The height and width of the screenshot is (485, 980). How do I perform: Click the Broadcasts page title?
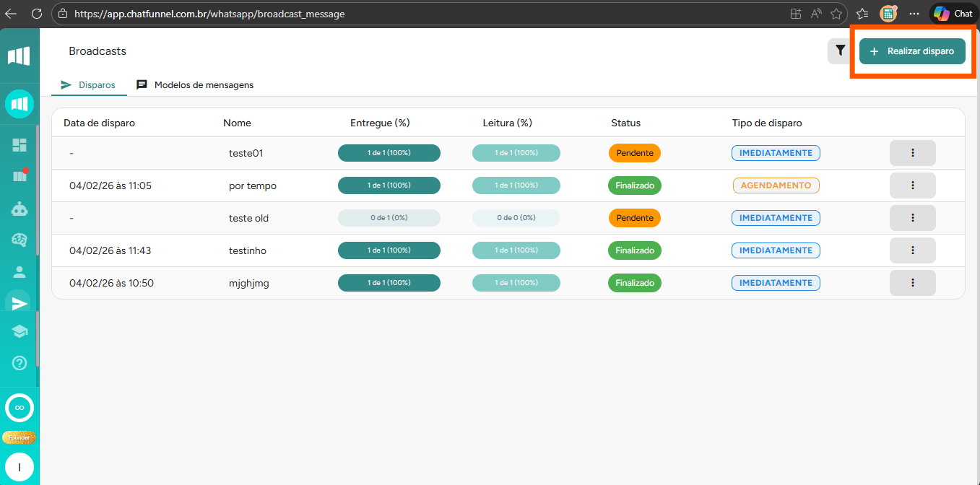click(x=97, y=51)
